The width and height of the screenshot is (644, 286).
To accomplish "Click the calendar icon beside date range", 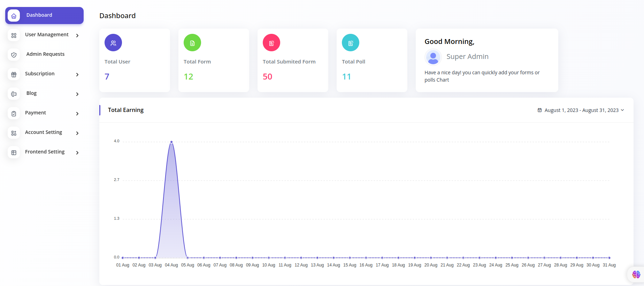I will point(539,110).
